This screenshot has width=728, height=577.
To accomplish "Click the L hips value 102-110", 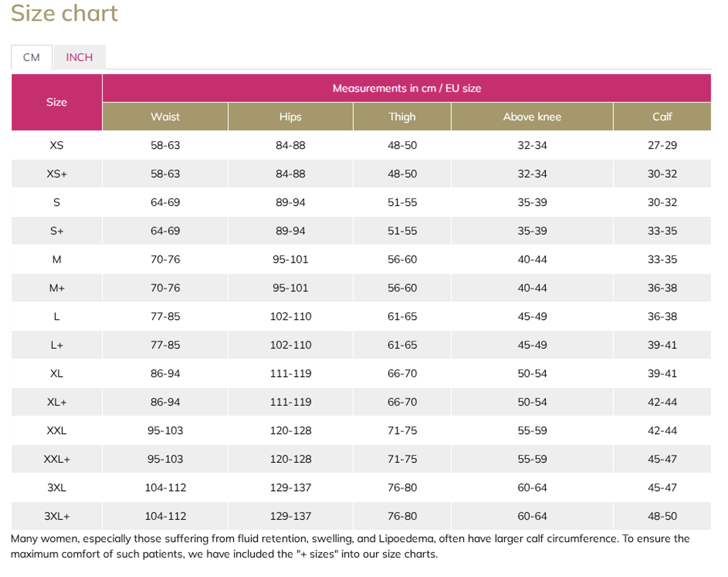I will 291,316.
